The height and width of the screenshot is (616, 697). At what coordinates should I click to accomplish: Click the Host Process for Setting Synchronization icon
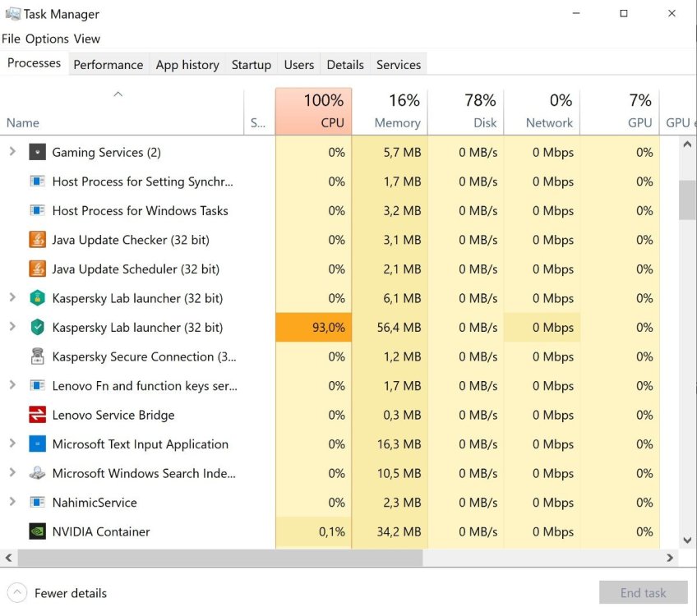(37, 182)
